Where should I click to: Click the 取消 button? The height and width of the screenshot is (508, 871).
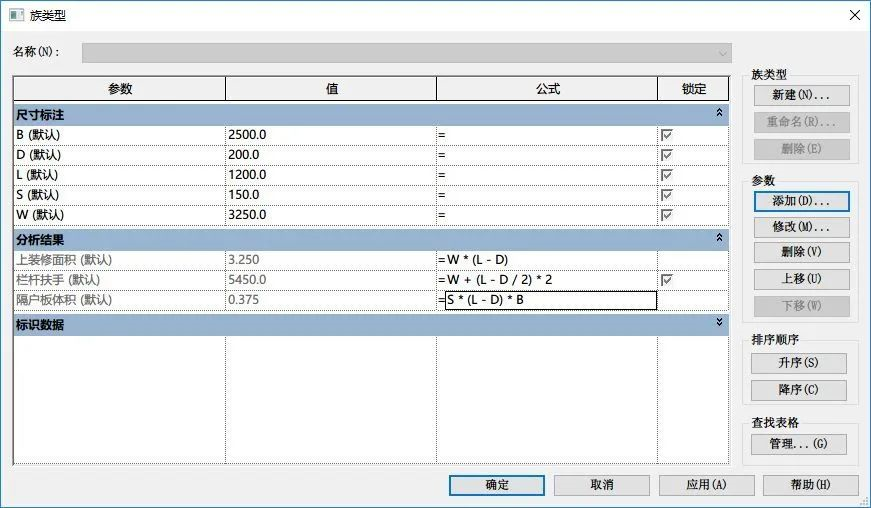click(602, 485)
